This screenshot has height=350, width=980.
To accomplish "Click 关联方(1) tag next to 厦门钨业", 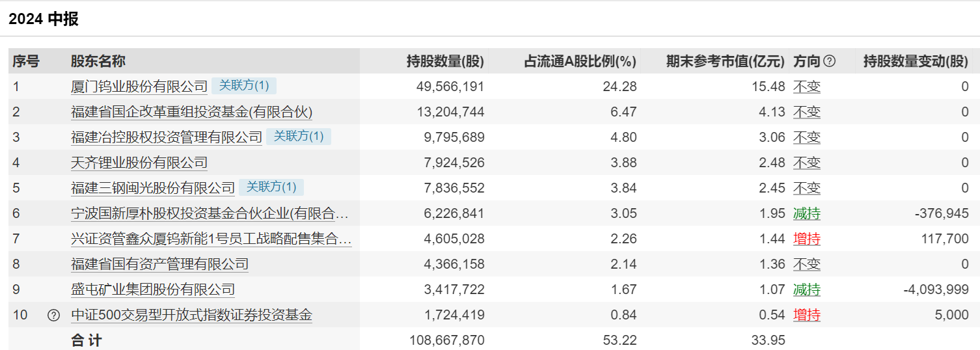I will [244, 85].
